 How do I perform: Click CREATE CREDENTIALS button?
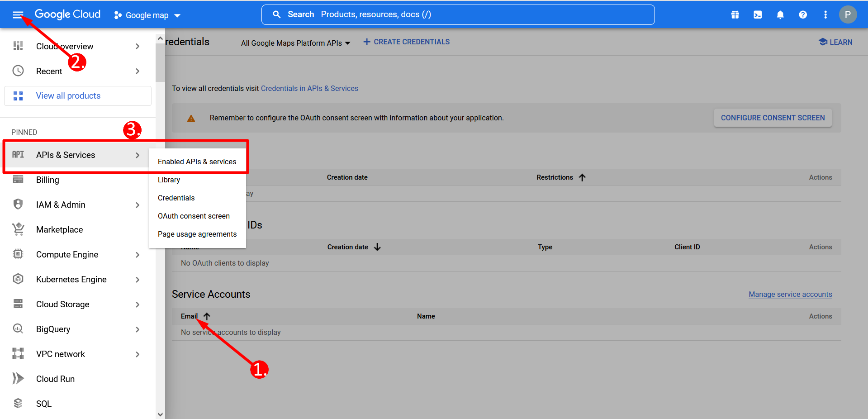[407, 42]
